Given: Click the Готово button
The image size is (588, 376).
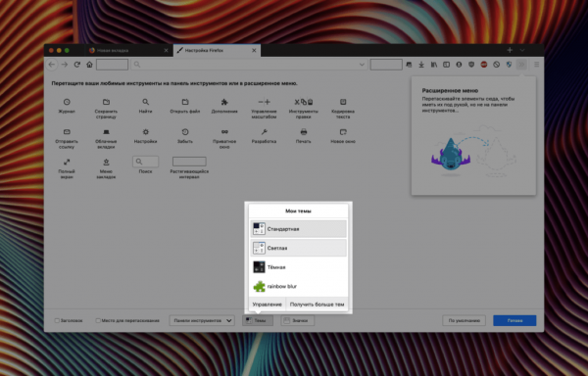Looking at the screenshot, I should coord(514,320).
